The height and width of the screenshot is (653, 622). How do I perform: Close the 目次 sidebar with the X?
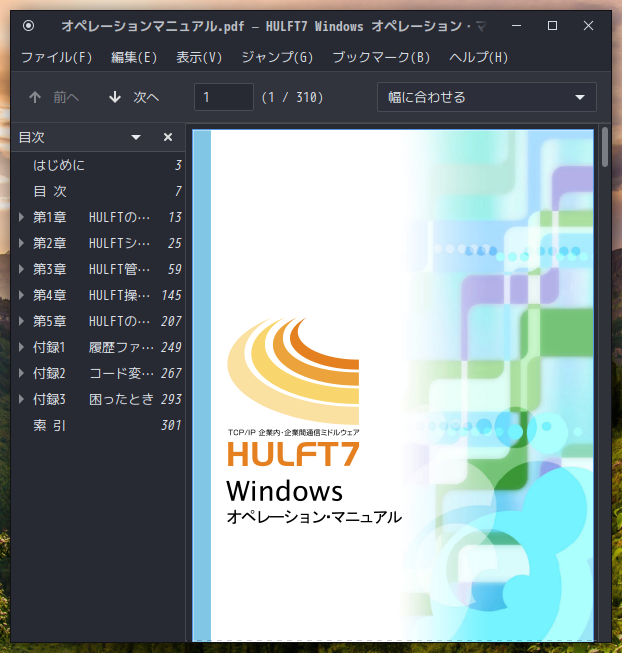168,137
